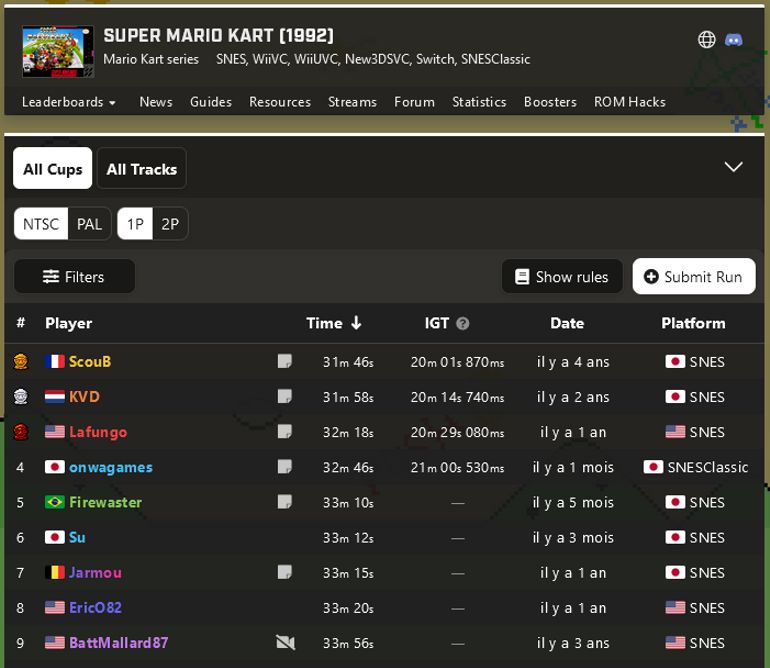Open BattMallard87's player profile
Screen dimensions: 770x668
click(x=118, y=642)
